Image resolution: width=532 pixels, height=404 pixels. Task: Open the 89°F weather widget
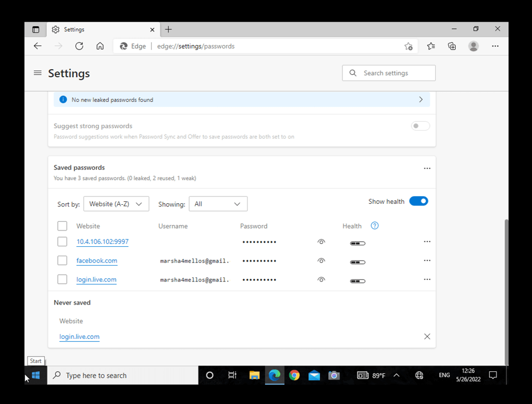(x=371, y=375)
